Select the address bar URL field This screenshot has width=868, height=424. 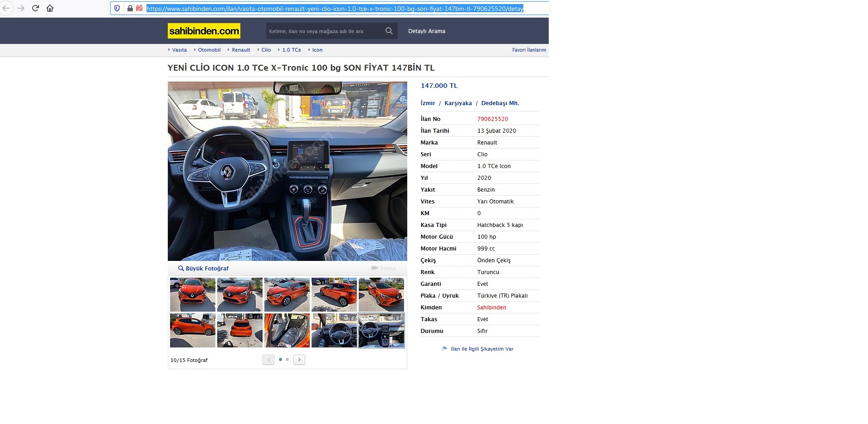(x=335, y=9)
